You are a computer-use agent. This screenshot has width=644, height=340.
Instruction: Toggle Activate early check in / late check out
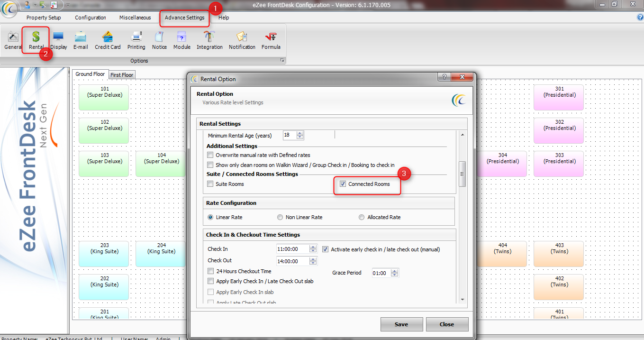click(x=326, y=249)
